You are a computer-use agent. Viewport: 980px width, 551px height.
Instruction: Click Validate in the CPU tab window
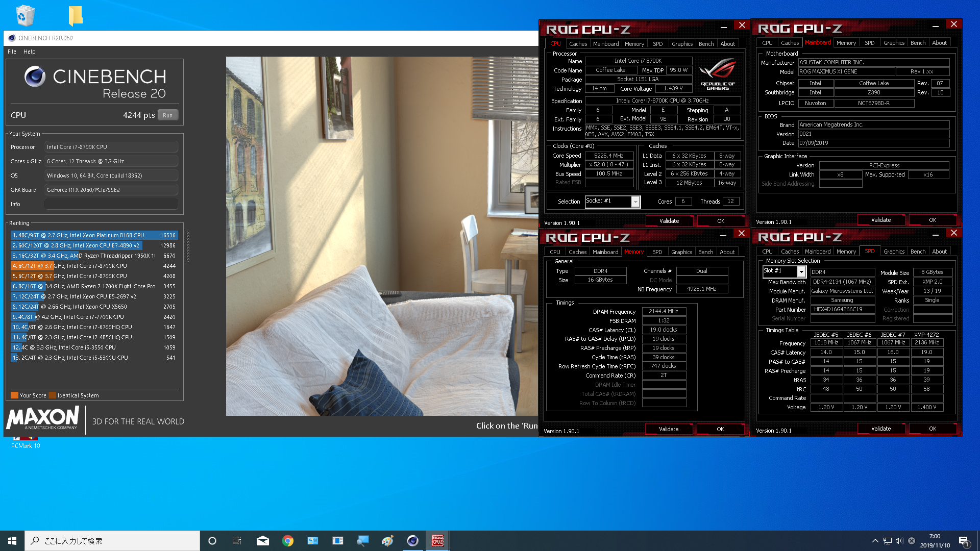669,221
